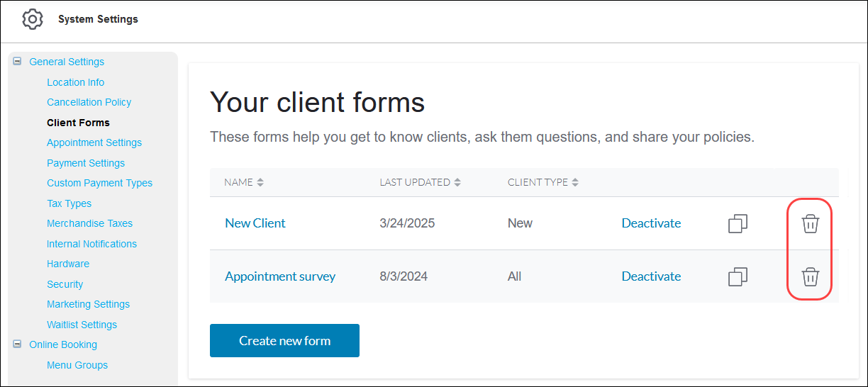The width and height of the screenshot is (868, 387).
Task: Open Internal Notifications settings
Action: [x=92, y=244]
